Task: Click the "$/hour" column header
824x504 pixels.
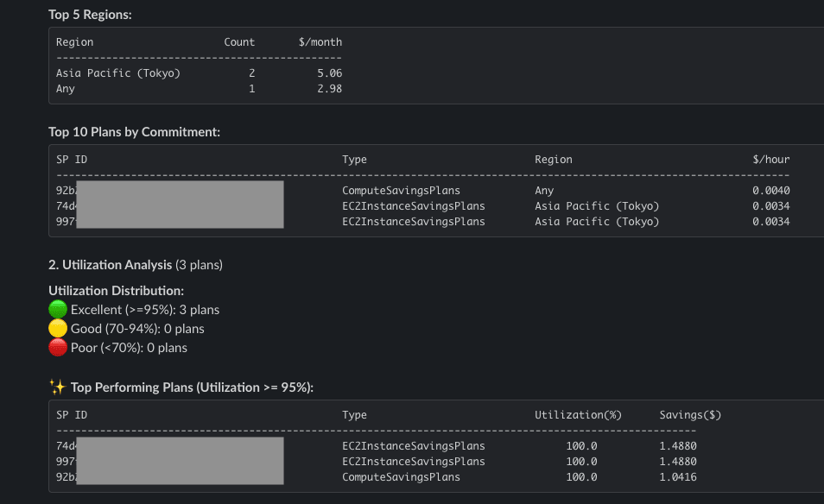Action: tap(770, 160)
